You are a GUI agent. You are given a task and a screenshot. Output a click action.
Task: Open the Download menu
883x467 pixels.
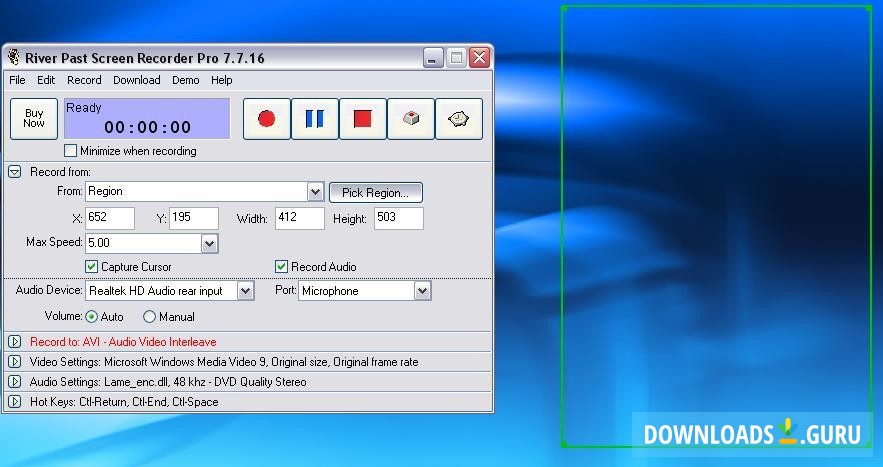[x=136, y=80]
